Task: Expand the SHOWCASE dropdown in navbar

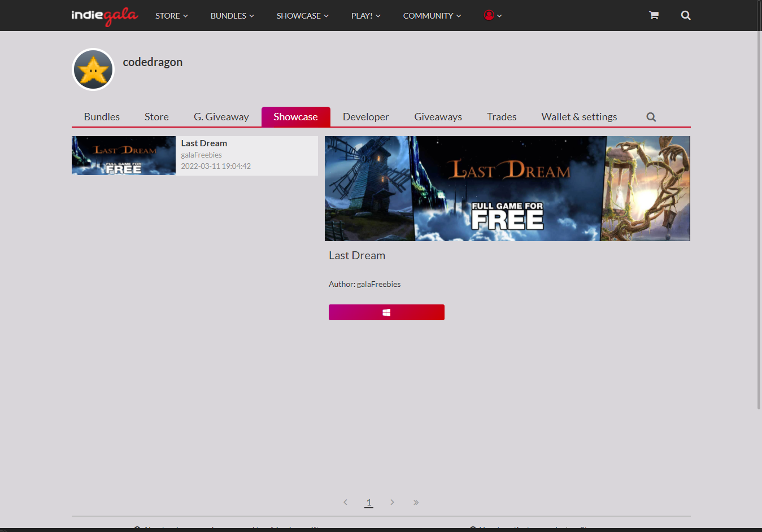Action: click(302, 16)
